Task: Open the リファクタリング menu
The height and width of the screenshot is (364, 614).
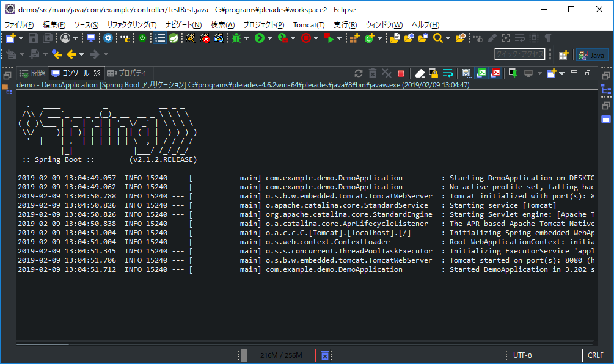Action: [x=132, y=24]
